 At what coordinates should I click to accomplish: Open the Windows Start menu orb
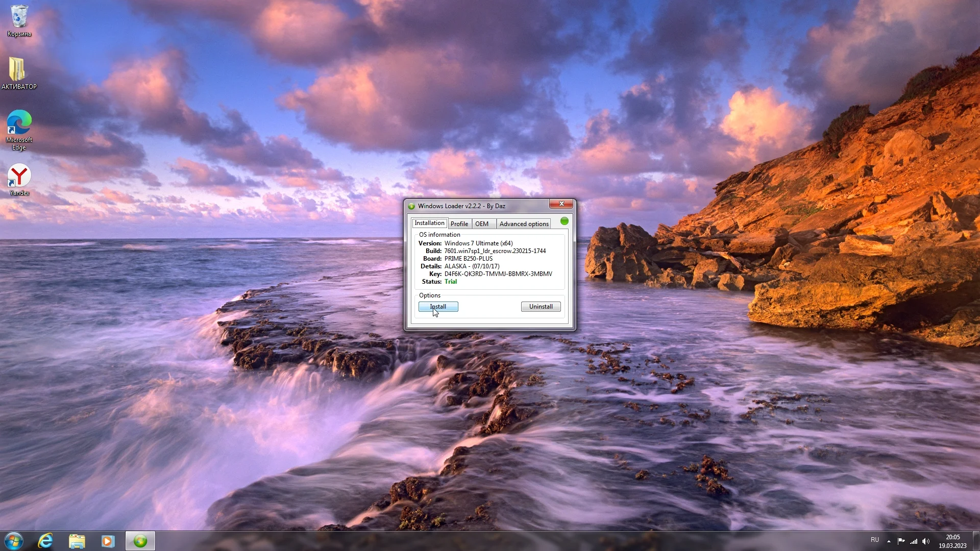[x=14, y=541]
